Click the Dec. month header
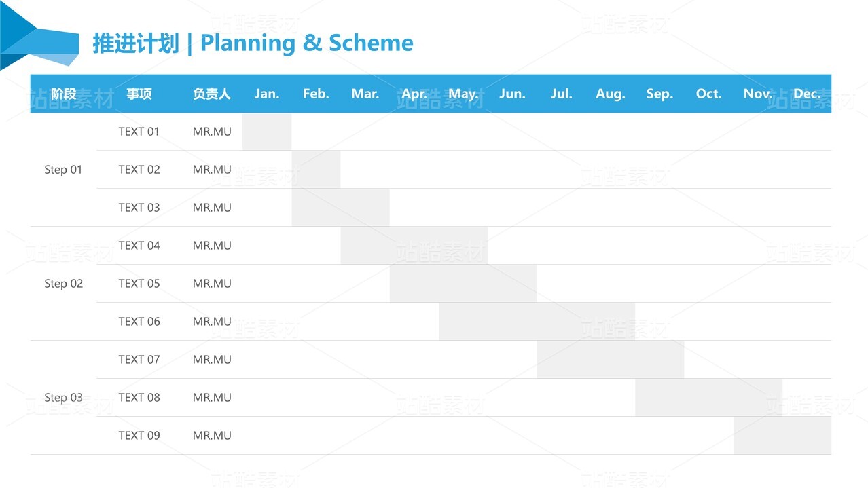Image resolution: width=868 pixels, height=488 pixels. tap(807, 94)
